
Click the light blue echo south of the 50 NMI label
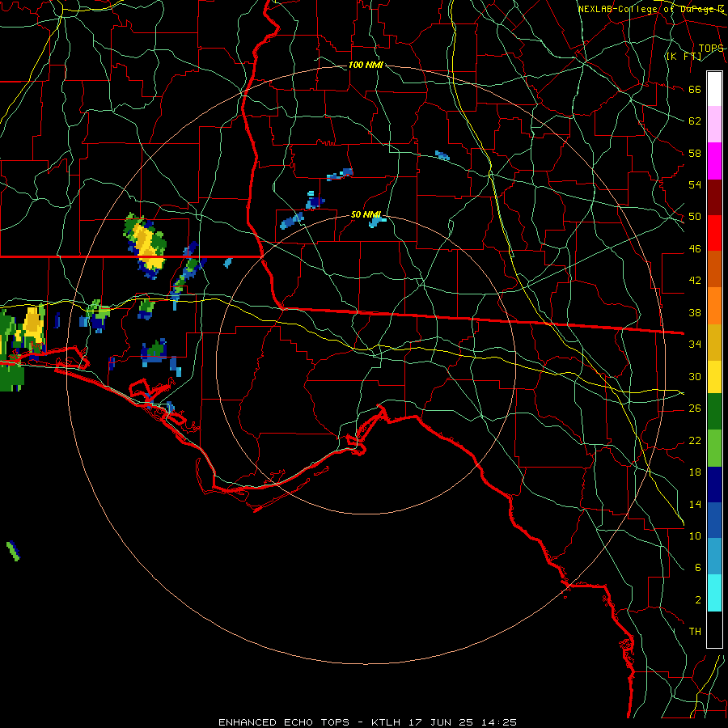(x=376, y=222)
